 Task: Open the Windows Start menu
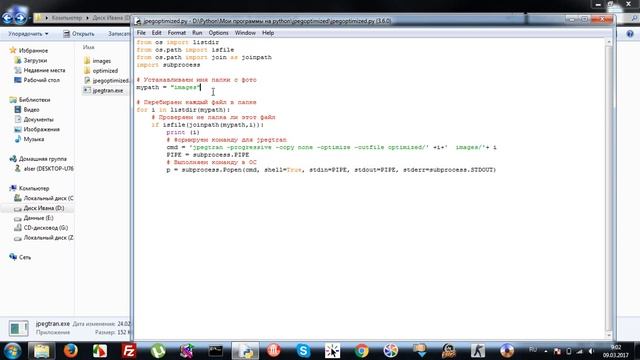coord(13,351)
